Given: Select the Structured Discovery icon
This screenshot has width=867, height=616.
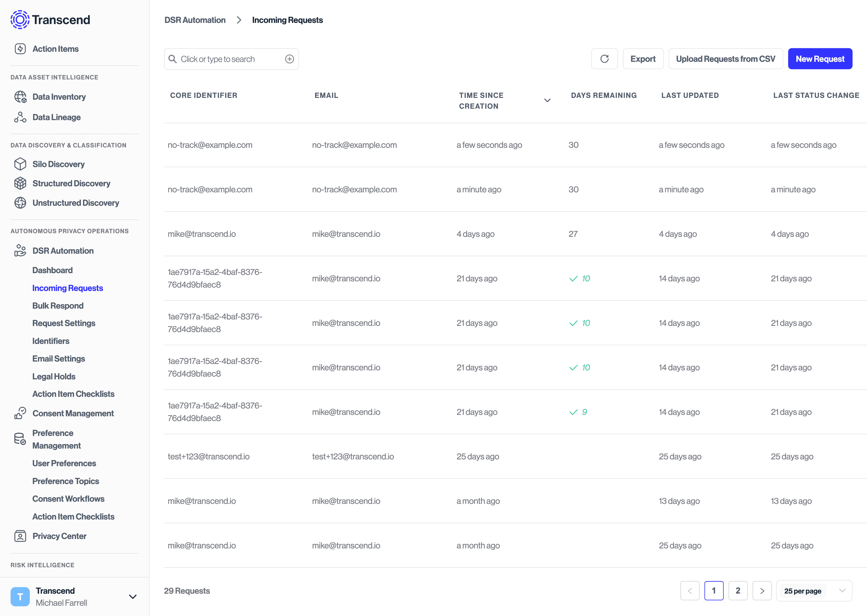Looking at the screenshot, I should 20,183.
